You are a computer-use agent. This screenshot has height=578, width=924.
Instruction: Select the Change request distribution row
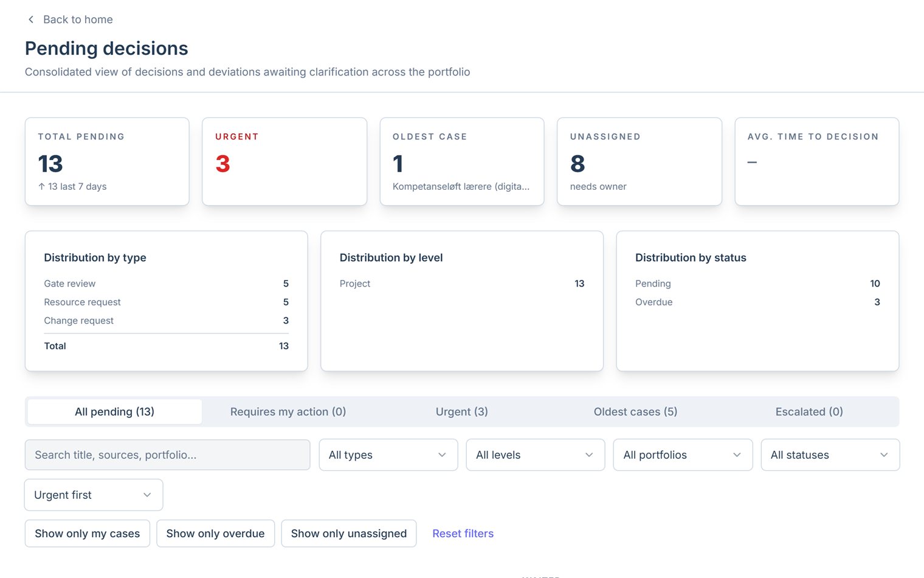(x=166, y=321)
